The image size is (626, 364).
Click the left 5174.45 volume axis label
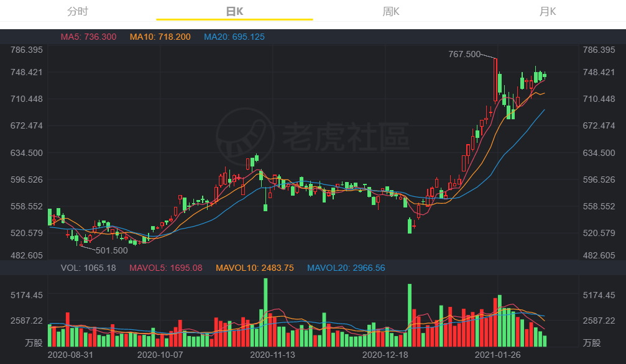pyautogui.click(x=26, y=295)
